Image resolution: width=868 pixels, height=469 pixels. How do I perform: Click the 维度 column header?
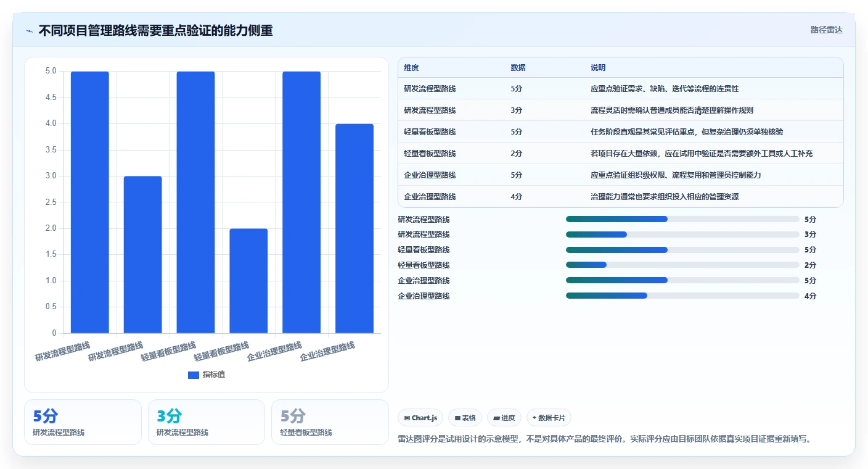(411, 68)
